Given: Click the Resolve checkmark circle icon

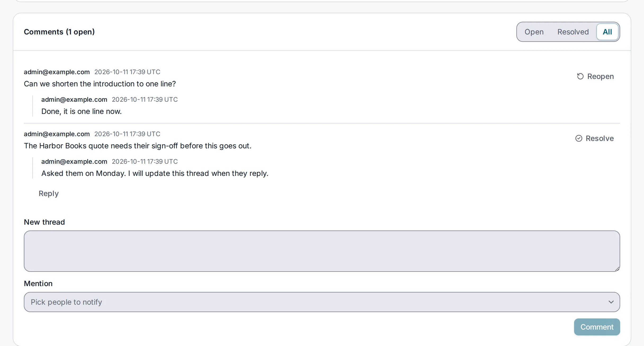Looking at the screenshot, I should click(x=579, y=138).
